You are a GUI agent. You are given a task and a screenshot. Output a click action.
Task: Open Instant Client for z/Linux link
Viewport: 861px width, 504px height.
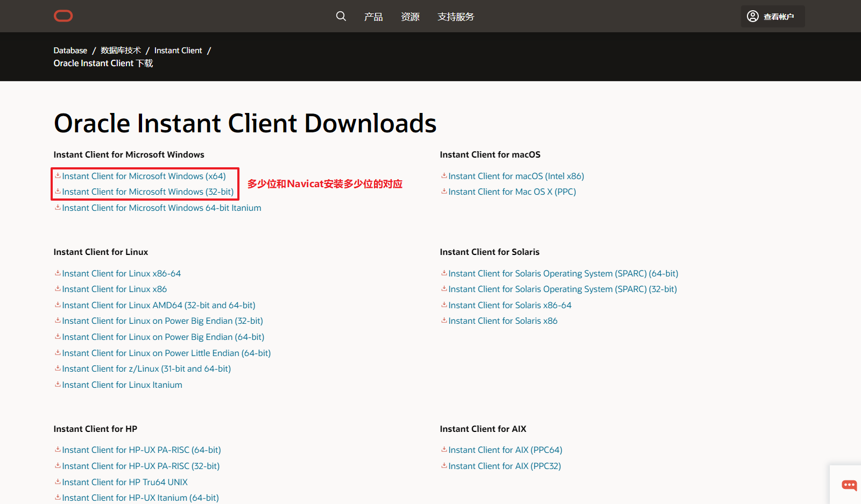146,369
